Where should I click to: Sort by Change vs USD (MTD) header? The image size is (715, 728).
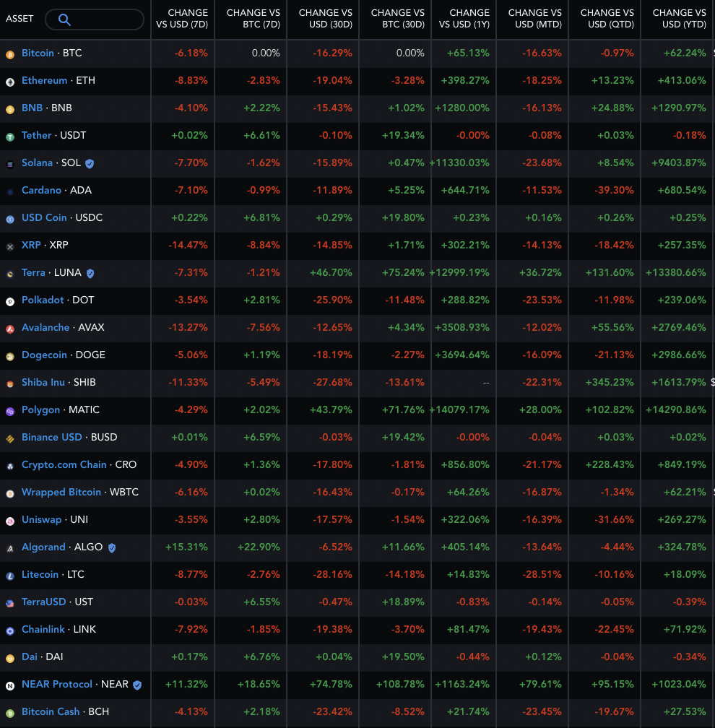pyautogui.click(x=535, y=19)
